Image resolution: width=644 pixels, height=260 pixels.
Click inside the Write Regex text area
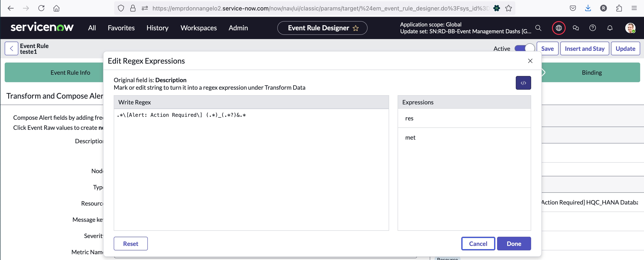(x=251, y=170)
